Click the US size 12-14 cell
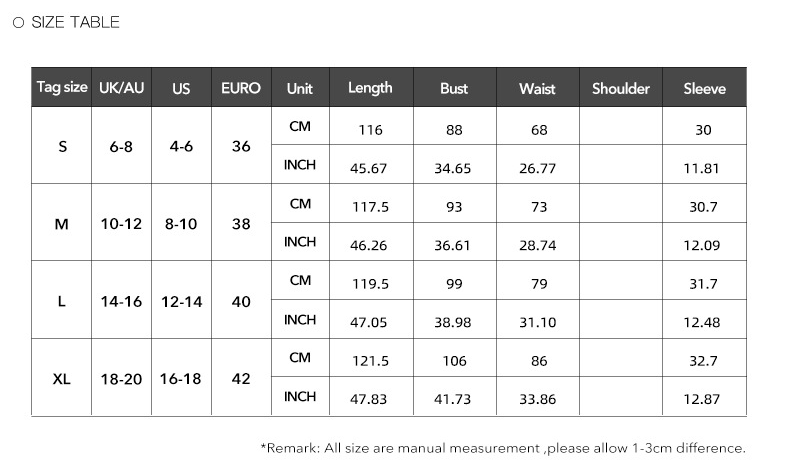Viewport: 786px width, 473px height. click(x=181, y=301)
